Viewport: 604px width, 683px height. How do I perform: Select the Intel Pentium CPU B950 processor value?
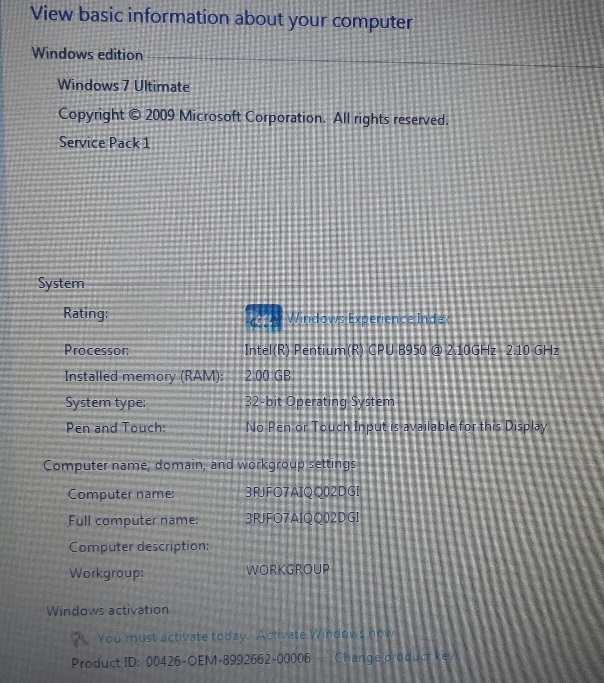(402, 350)
